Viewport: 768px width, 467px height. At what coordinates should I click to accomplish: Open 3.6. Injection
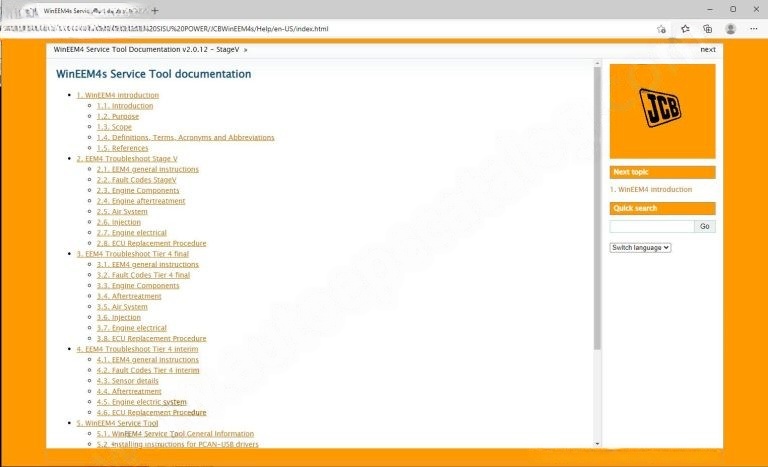[x=119, y=318]
